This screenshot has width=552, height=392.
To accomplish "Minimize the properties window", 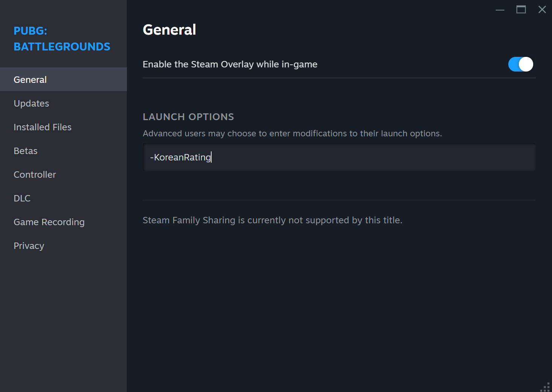I will [500, 10].
